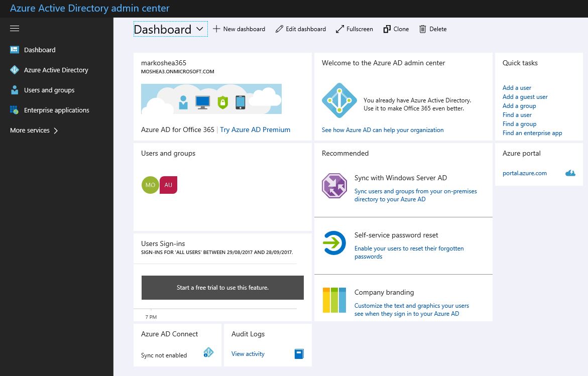
Task: Open the Dashboard dropdown selector
Action: coord(171,29)
